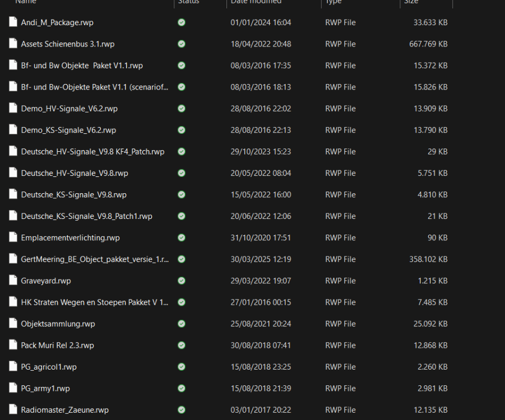Click the green sync status icon for Assets Schienenbus 3.1.rwp
The height and width of the screenshot is (420, 505).
click(x=180, y=44)
